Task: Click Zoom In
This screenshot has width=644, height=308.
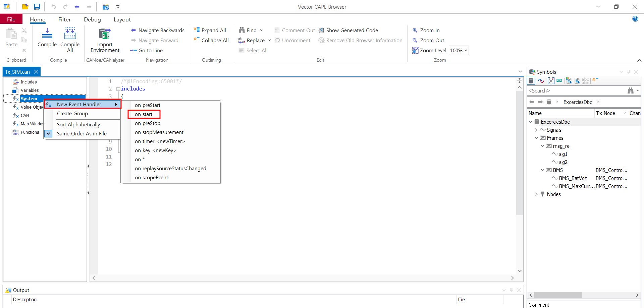Action: tap(426, 30)
